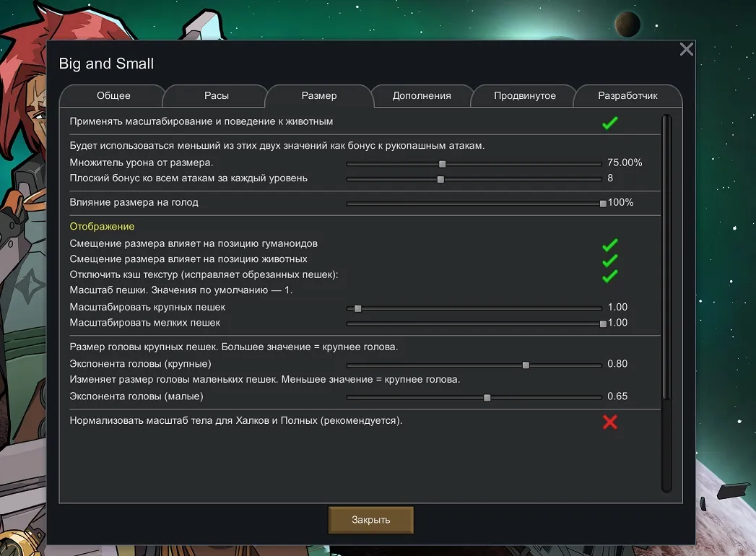Click the large head exponent slider handle
The width and height of the screenshot is (756, 556).
(x=526, y=365)
